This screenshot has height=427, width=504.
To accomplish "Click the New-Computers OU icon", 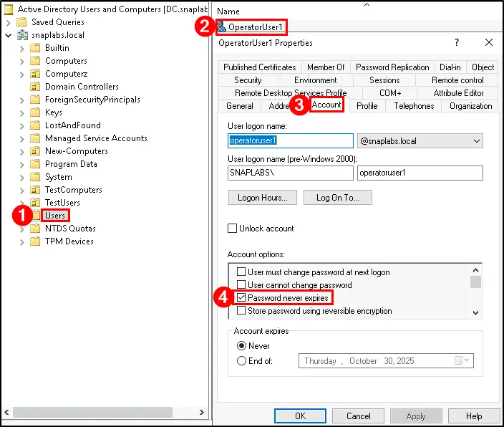I will [35, 151].
